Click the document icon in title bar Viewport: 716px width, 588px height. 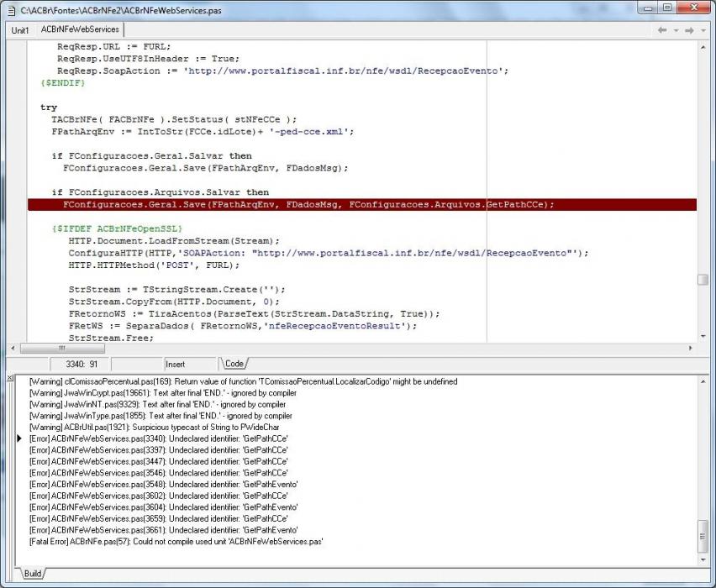click(12, 10)
